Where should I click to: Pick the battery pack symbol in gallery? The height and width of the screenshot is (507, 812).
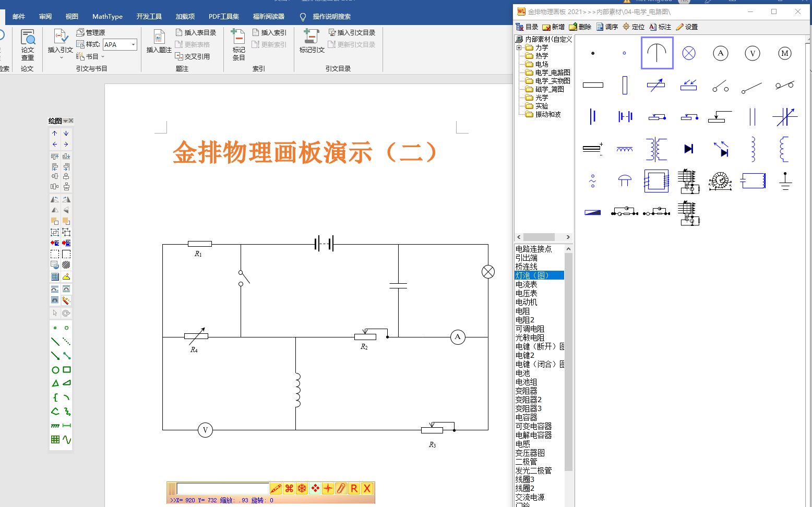pos(625,117)
